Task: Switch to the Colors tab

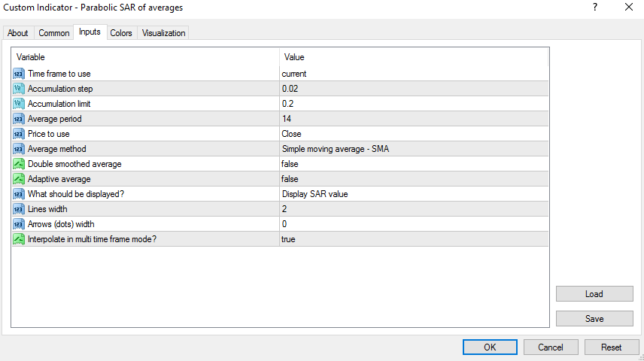Action: point(121,33)
